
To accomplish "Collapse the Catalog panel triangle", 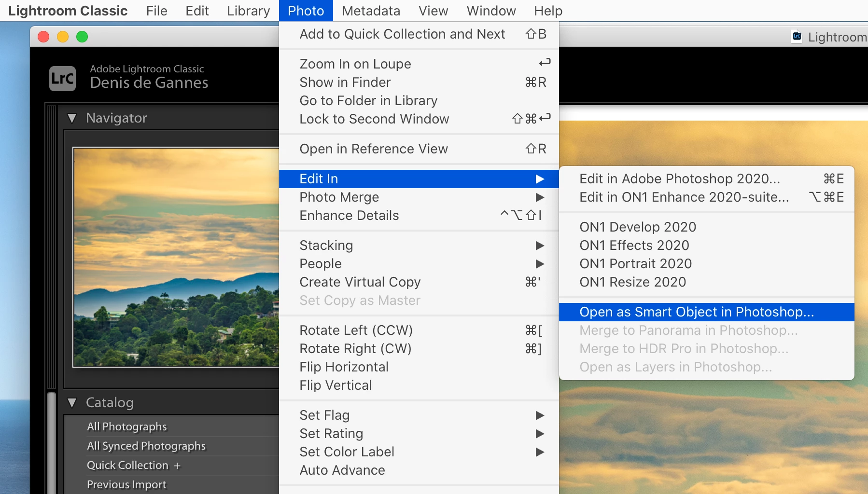I will pyautogui.click(x=72, y=403).
